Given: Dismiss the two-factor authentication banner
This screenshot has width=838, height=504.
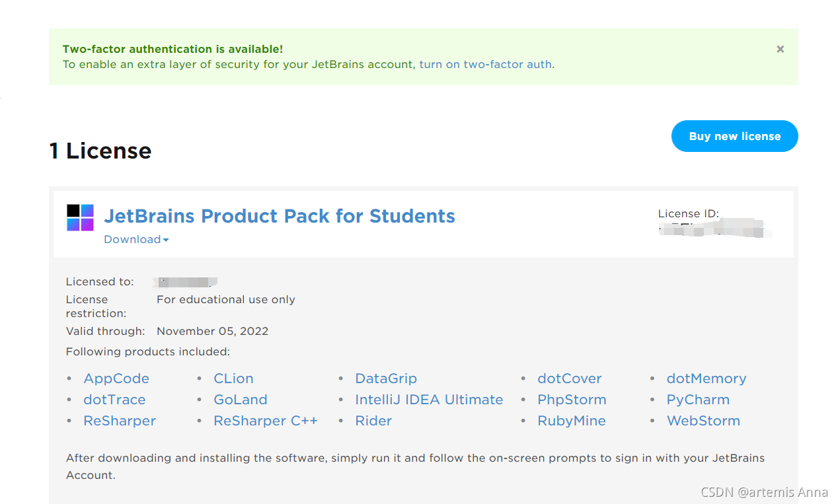Looking at the screenshot, I should [781, 49].
